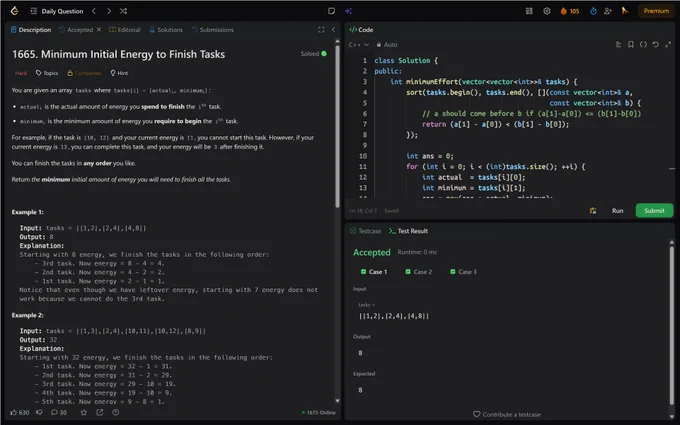Switch to the Test Result tab
Viewport: 680px width, 425px height.
coord(409,231)
